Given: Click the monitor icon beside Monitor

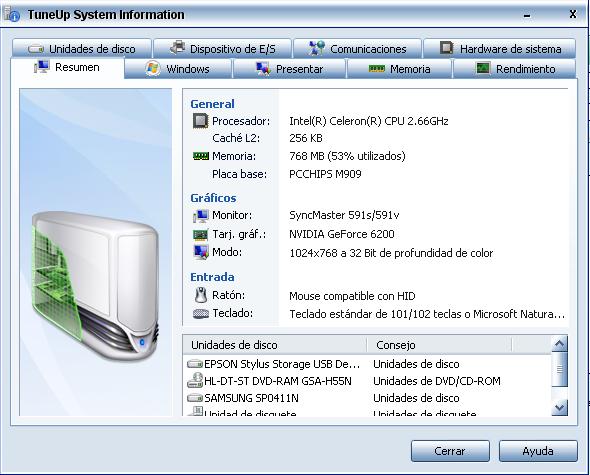Looking at the screenshot, I should pos(201,216).
